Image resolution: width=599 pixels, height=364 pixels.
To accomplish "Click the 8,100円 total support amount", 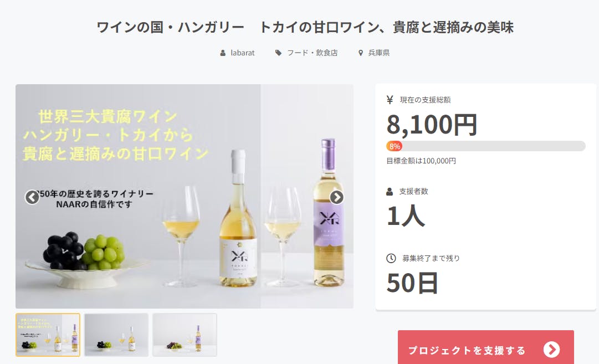I will [x=432, y=125].
